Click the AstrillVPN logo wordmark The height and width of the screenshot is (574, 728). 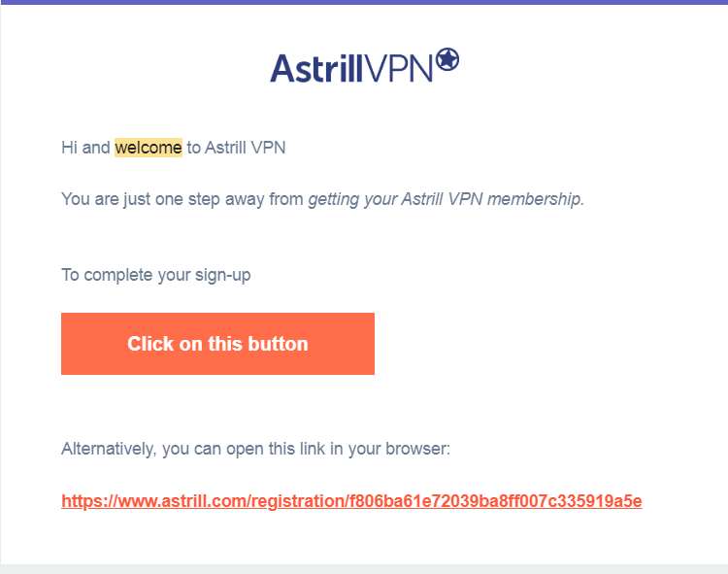click(x=364, y=66)
